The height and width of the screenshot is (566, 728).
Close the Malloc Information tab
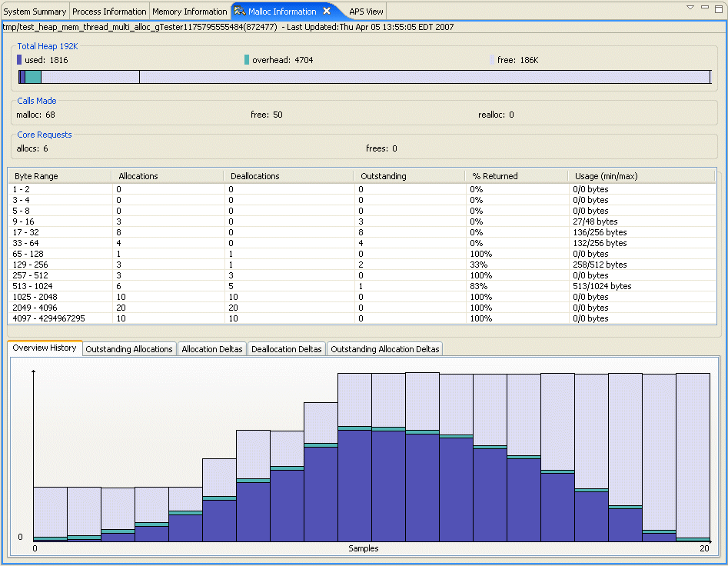(328, 12)
